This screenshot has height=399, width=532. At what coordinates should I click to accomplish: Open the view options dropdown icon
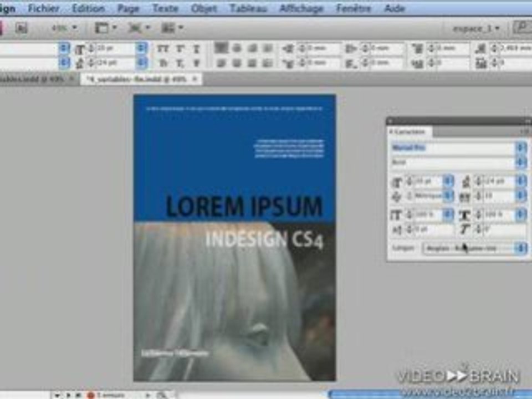click(x=105, y=28)
